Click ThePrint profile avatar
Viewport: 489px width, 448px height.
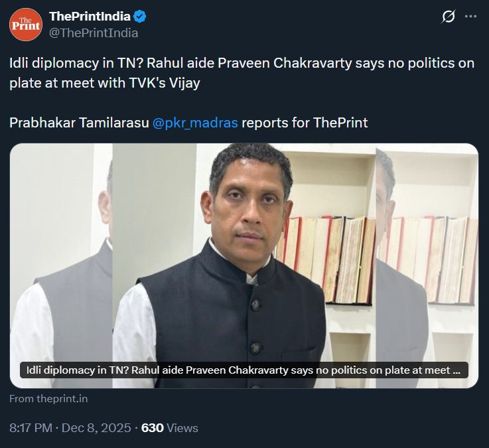coord(25,25)
